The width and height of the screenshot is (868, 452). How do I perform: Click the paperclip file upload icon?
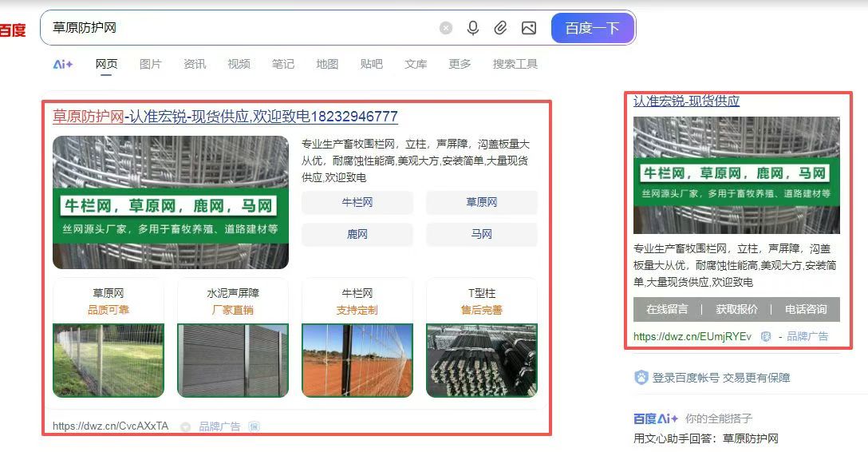point(500,28)
